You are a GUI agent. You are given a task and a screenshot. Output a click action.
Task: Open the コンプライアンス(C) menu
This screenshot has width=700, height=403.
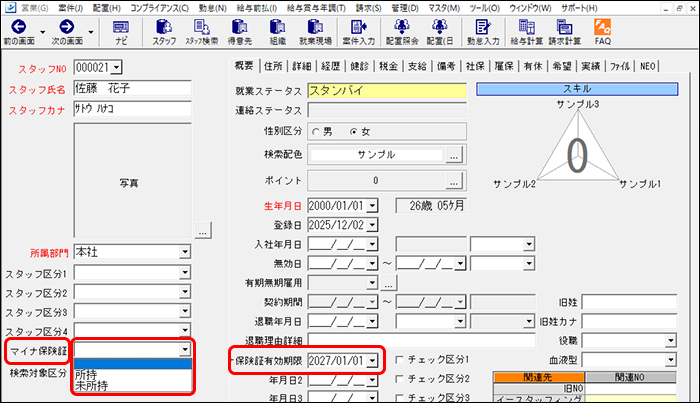click(160, 8)
